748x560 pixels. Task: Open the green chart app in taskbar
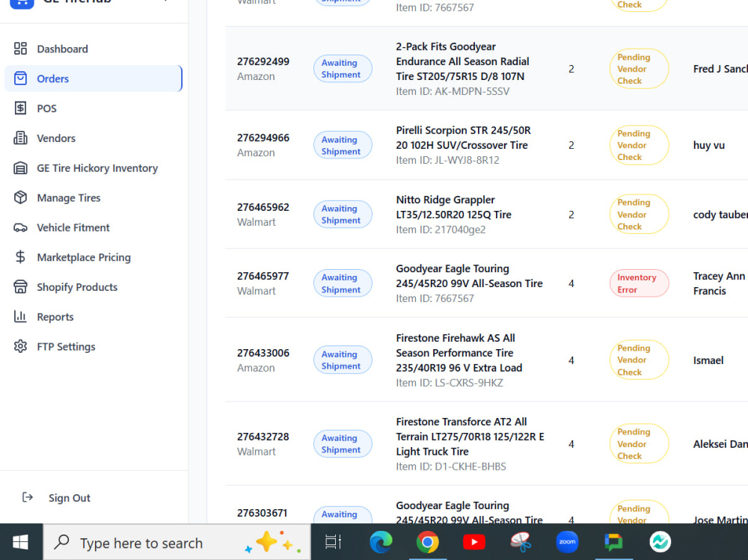click(660, 542)
